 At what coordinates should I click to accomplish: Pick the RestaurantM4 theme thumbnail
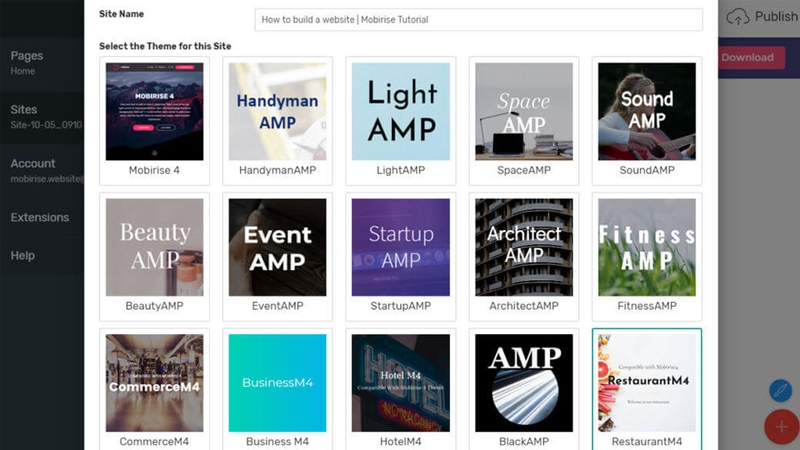pos(647,383)
